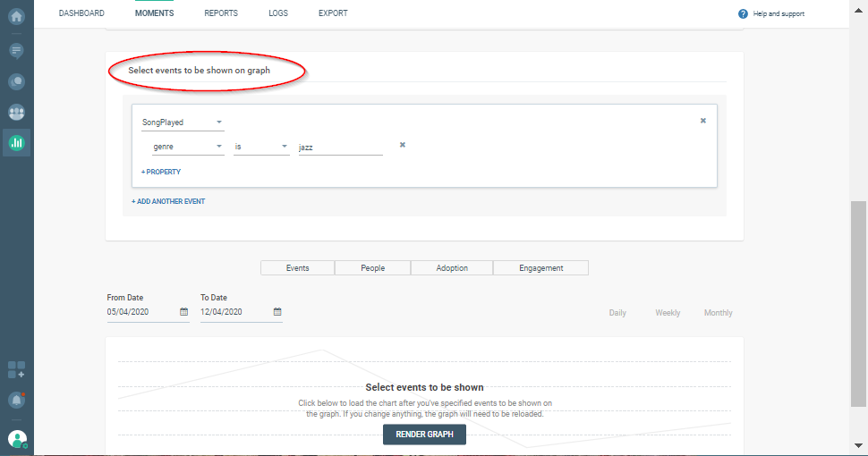868x456 pixels.
Task: Open the add apps grid icon
Action: point(17,369)
